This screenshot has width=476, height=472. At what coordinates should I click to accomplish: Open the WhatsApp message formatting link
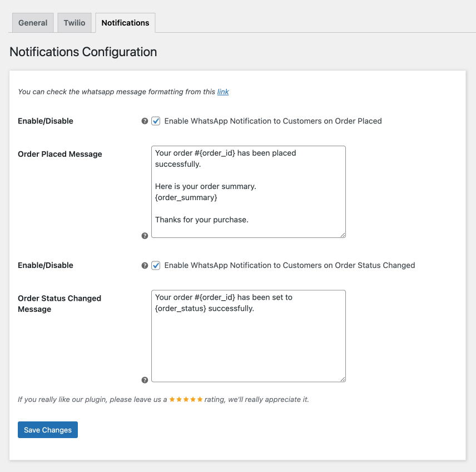pos(223,92)
